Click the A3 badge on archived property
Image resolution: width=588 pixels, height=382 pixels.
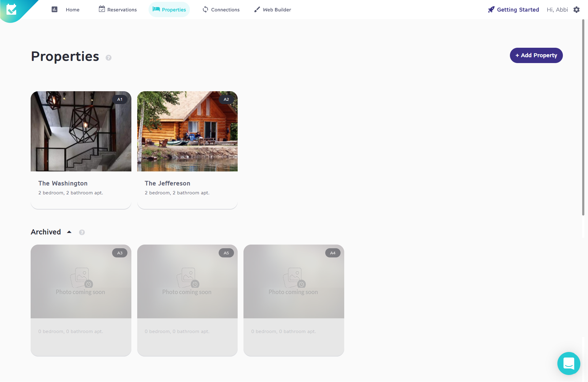[120, 253]
